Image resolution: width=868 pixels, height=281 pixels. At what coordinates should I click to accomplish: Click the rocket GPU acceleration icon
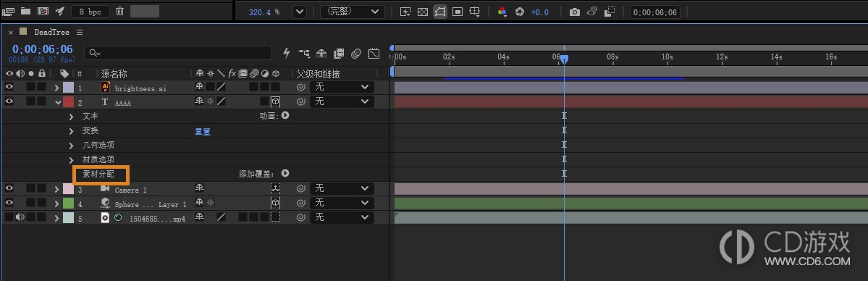point(60,11)
